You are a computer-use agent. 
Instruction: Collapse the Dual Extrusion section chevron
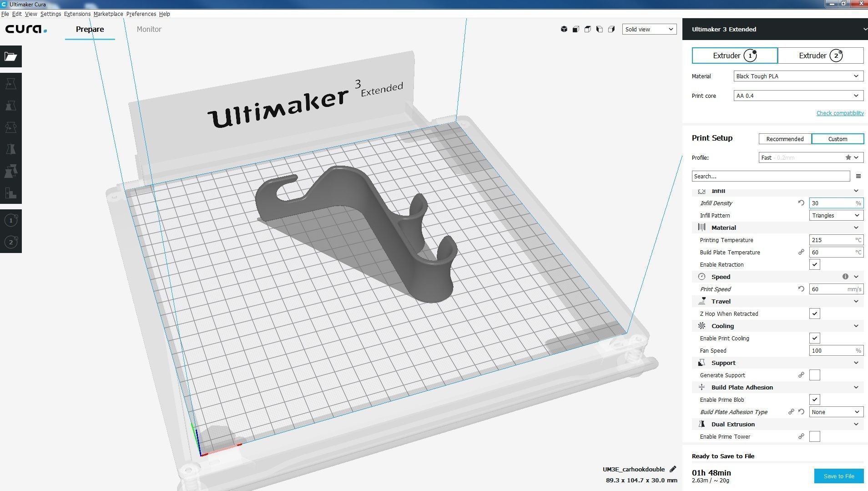pos(856,424)
